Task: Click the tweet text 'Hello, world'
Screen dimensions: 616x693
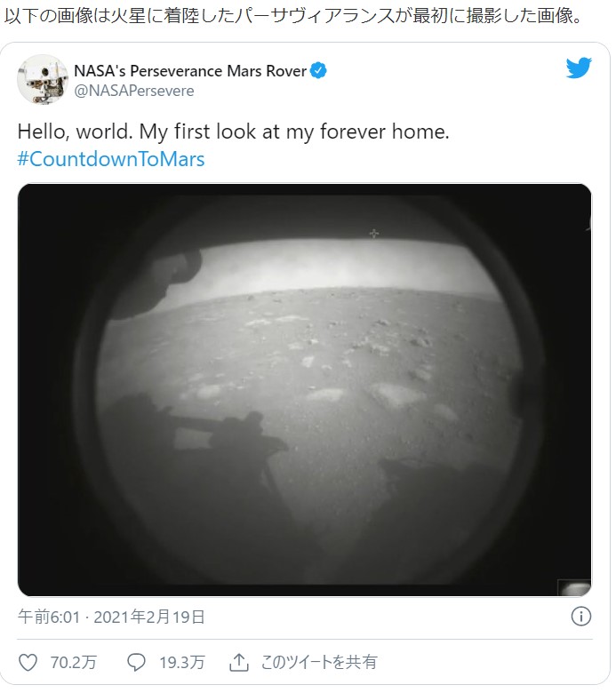Action: click(75, 131)
